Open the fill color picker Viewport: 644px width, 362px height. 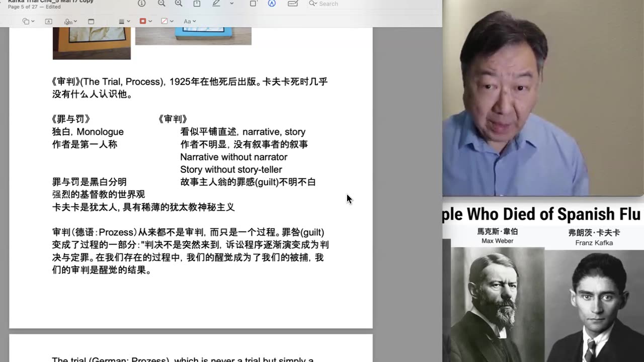point(167,22)
